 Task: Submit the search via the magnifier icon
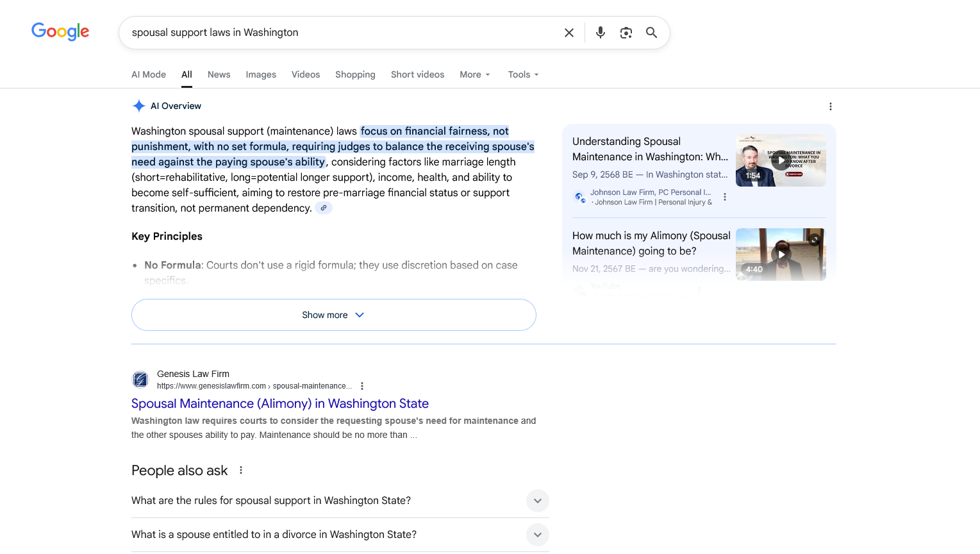[x=651, y=32]
